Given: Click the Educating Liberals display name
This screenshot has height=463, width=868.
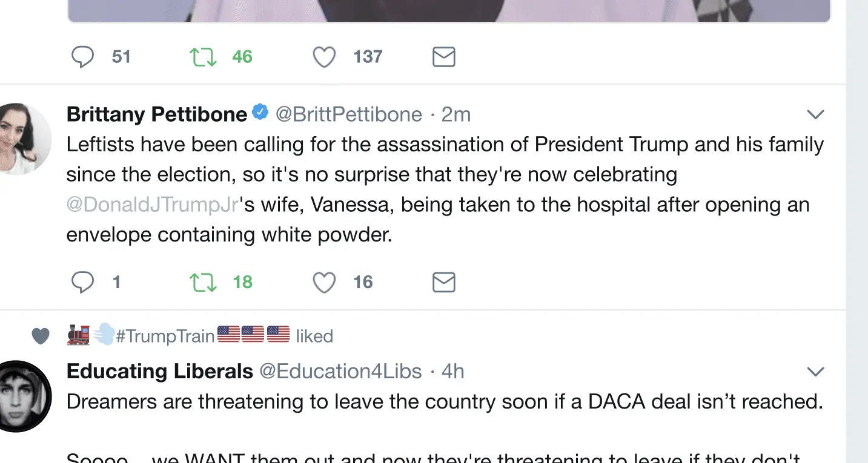Looking at the screenshot, I should click(x=159, y=371).
